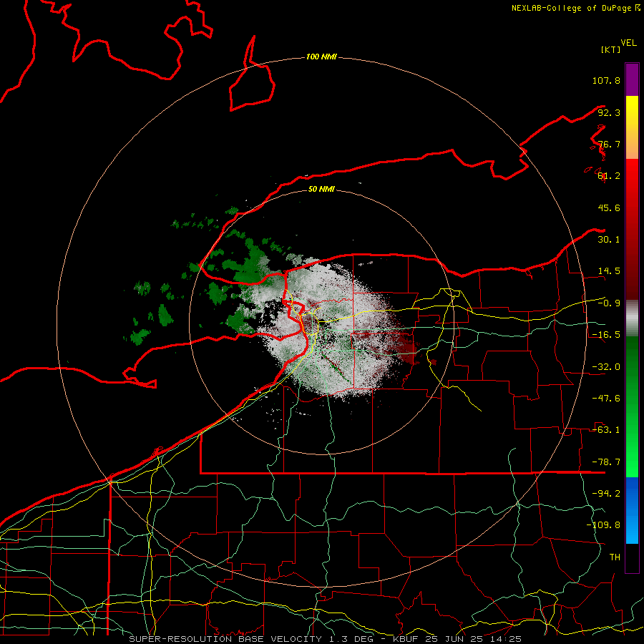Click the [KT] units label
644x644 pixels.
tap(610, 49)
